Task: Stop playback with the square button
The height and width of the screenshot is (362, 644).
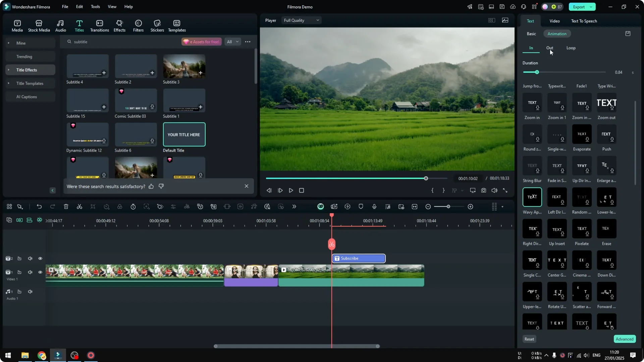Action: [x=302, y=190]
